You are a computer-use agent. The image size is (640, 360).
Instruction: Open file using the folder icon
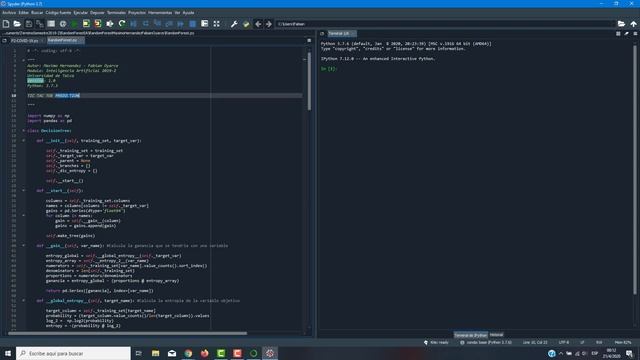click(17, 24)
